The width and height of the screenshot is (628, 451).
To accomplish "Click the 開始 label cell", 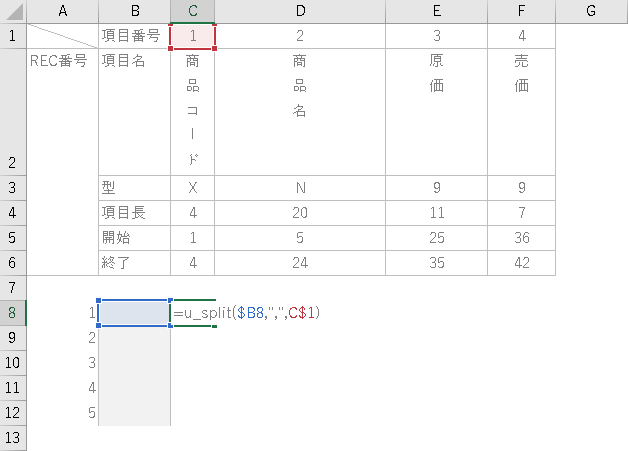I will point(135,238).
